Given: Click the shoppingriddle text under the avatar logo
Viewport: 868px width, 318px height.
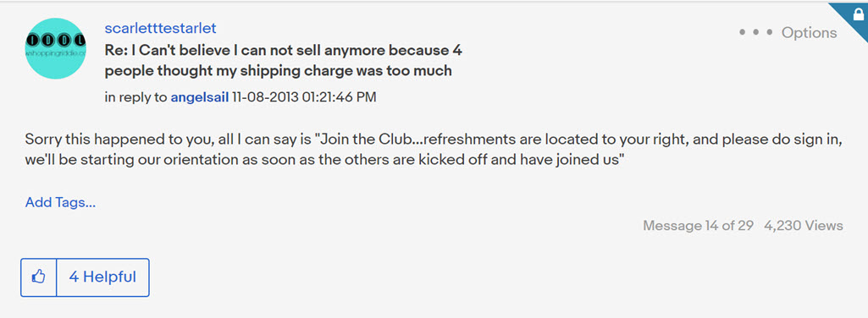Looking at the screenshot, I should pyautogui.click(x=56, y=53).
